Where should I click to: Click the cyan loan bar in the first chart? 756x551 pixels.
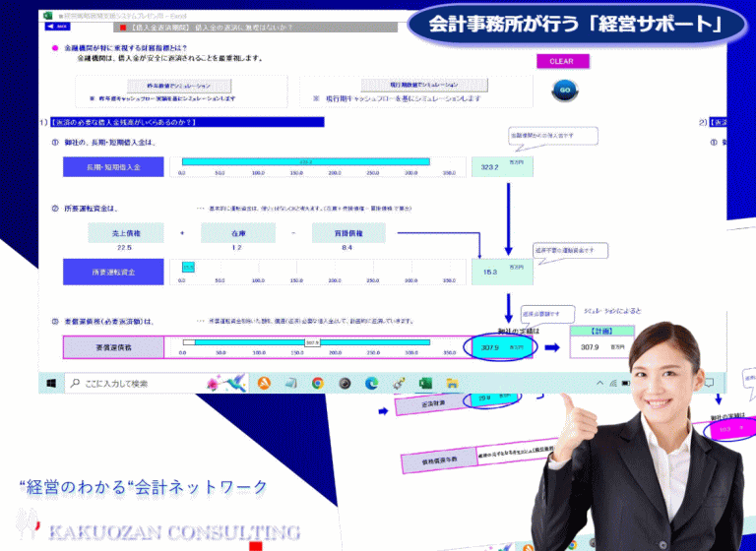pos(306,162)
